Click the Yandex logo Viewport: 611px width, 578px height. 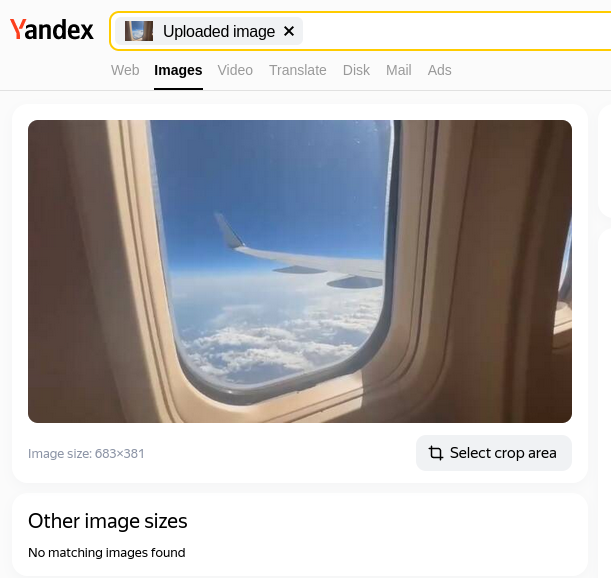coord(51,30)
